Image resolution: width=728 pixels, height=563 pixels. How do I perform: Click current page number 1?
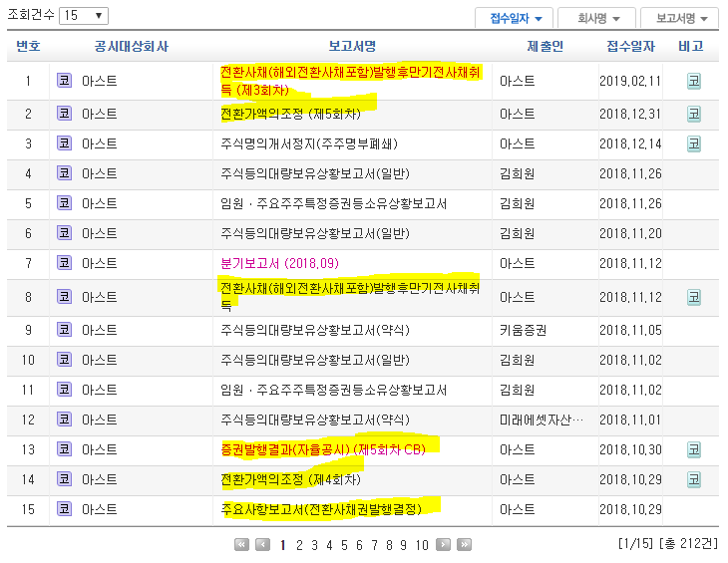[x=283, y=545]
